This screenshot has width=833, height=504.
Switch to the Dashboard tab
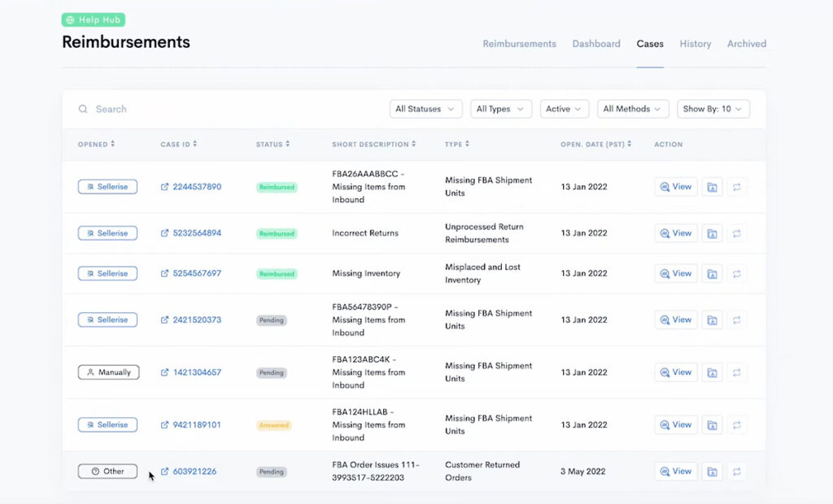tap(596, 43)
